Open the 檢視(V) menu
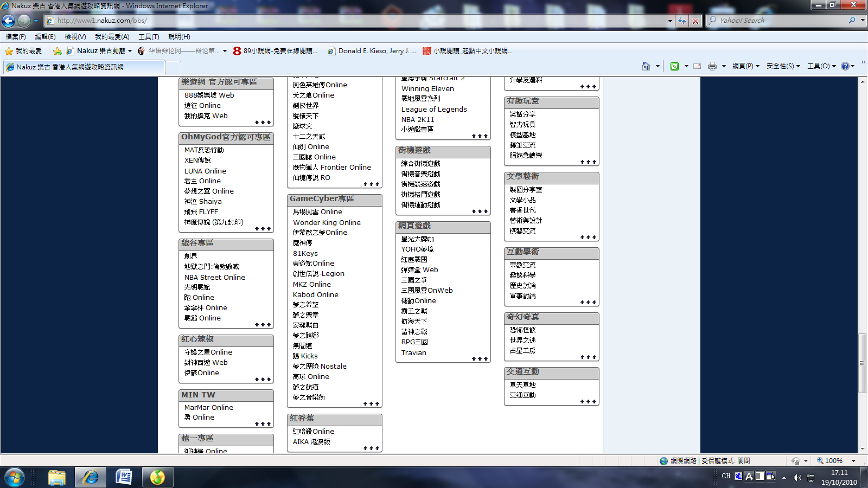This screenshot has width=868, height=488. [75, 37]
